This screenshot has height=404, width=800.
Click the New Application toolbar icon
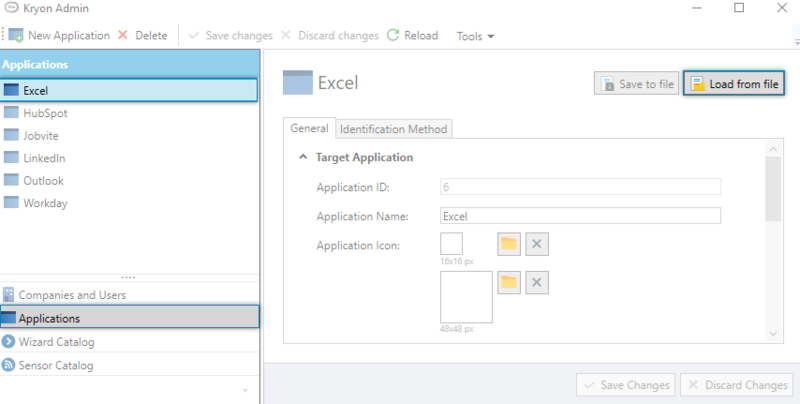[15, 35]
